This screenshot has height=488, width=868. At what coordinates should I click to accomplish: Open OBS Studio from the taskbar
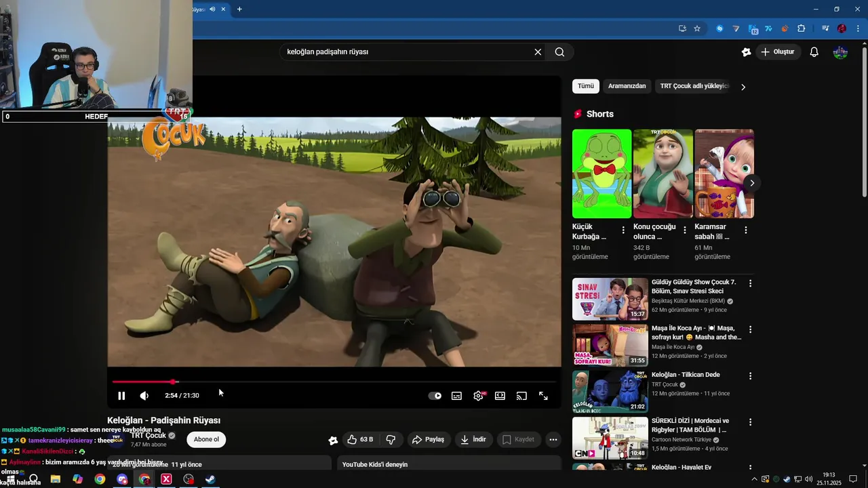coord(189,479)
